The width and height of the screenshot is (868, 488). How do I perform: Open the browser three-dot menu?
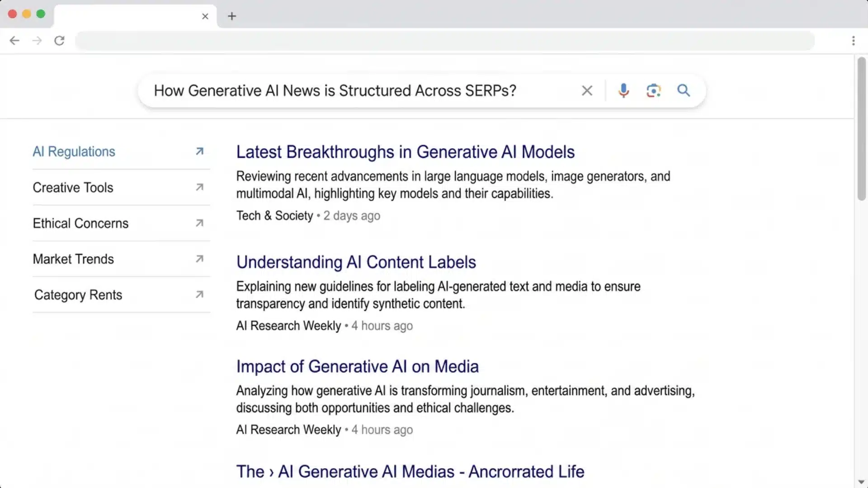click(853, 41)
